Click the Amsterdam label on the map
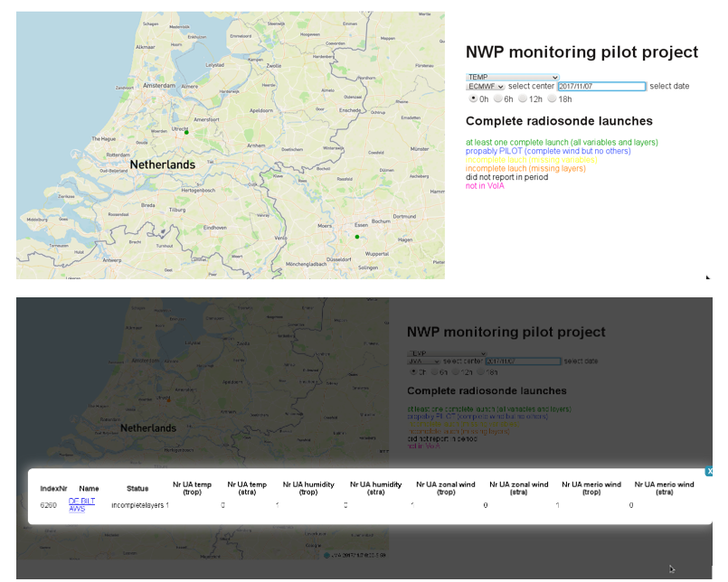This screenshot has width=728, height=582. (x=156, y=84)
